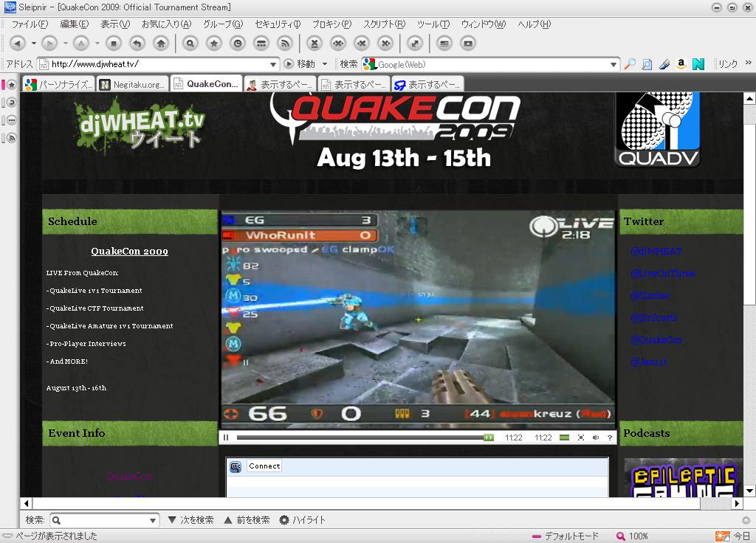Open the clock History panel button

pos(238,44)
